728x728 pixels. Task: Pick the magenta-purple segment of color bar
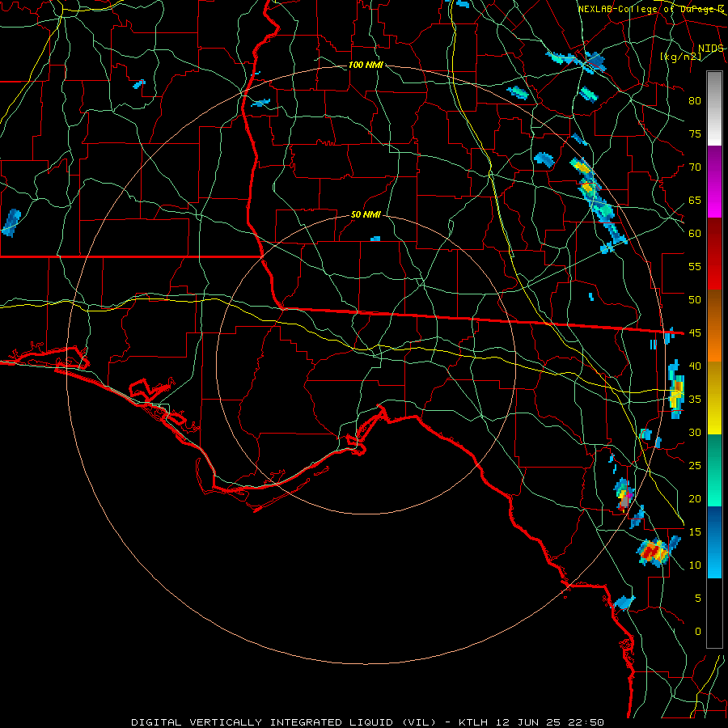(714, 182)
